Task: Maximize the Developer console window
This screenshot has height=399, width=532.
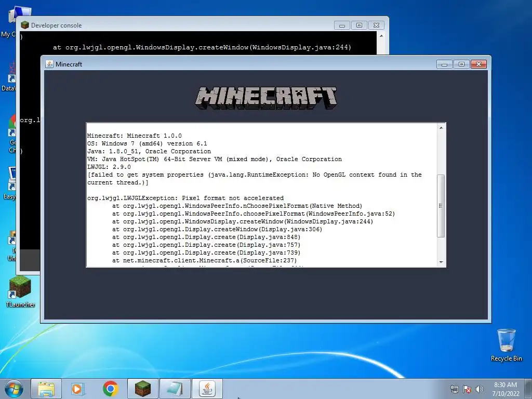Action: (360, 25)
